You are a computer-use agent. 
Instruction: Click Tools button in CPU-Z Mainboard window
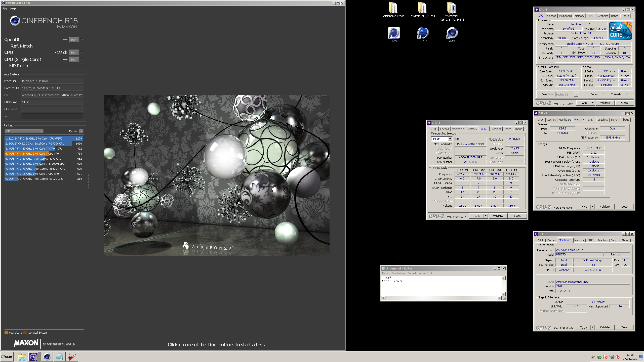(583, 327)
